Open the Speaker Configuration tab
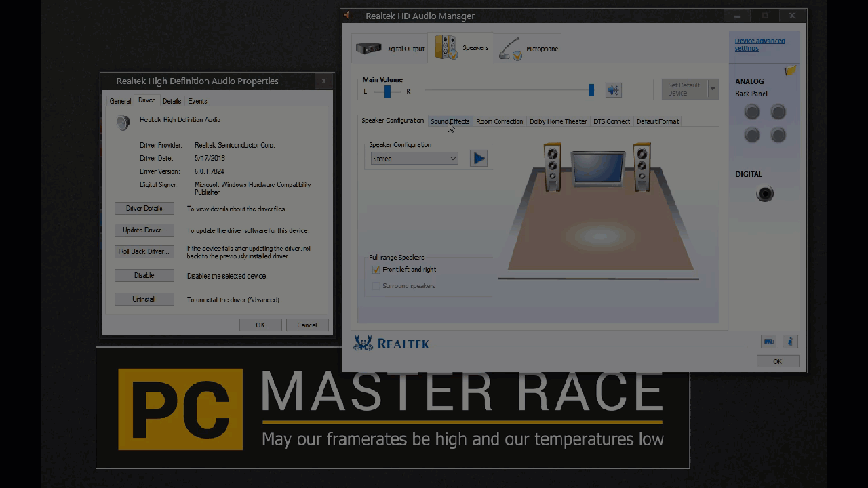 click(393, 121)
